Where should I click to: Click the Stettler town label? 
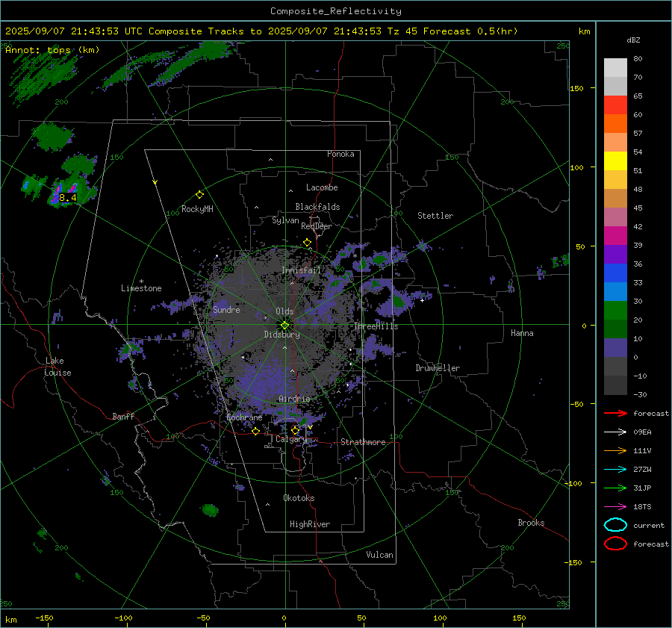click(x=435, y=216)
